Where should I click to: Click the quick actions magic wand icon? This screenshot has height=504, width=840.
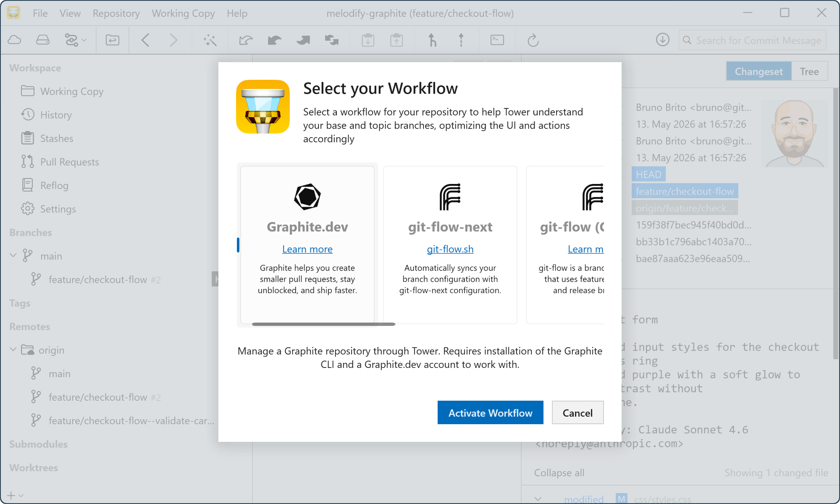(210, 40)
